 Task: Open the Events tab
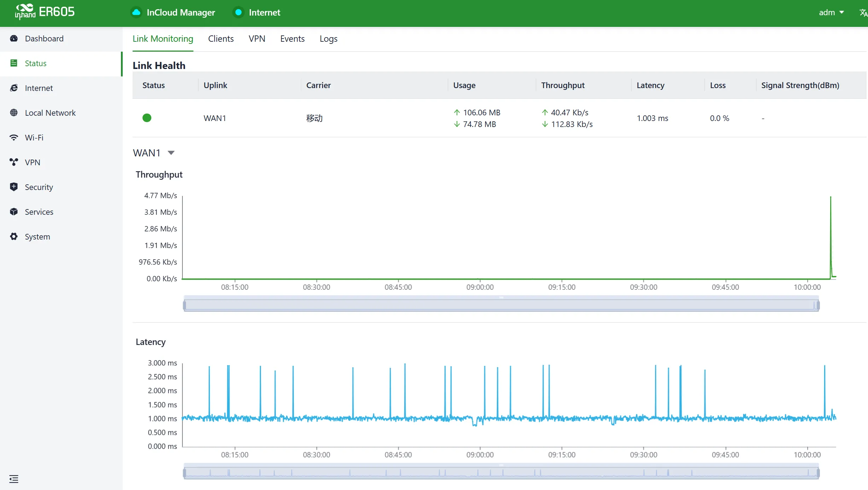292,39
